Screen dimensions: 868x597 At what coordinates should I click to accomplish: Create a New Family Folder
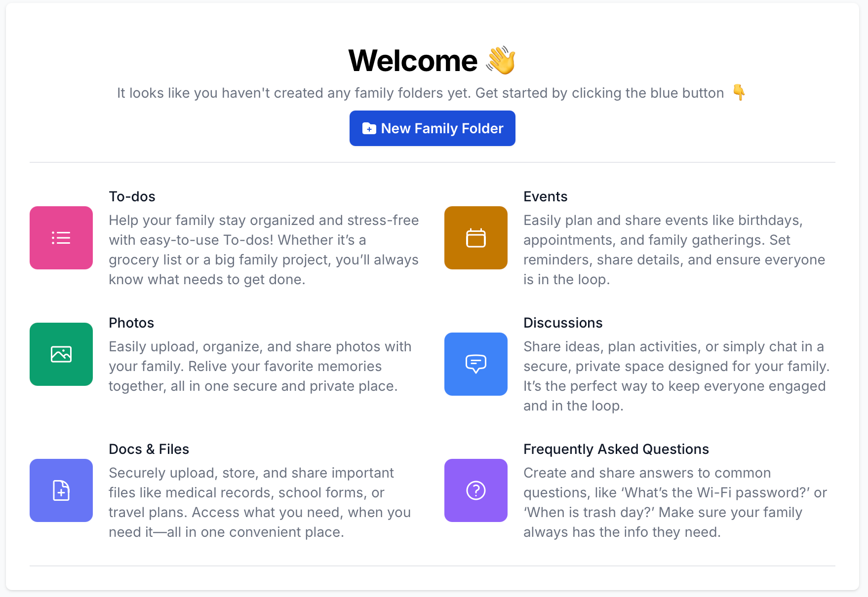[433, 128]
